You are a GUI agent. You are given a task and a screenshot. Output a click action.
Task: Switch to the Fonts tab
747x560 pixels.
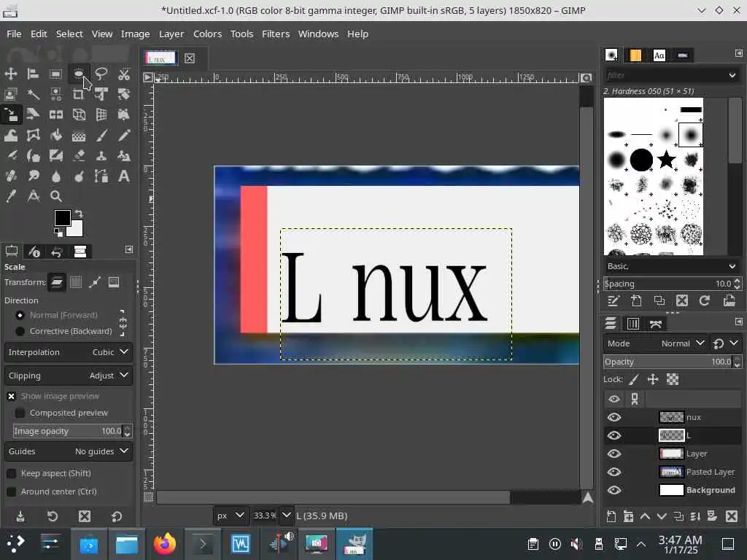pyautogui.click(x=659, y=55)
